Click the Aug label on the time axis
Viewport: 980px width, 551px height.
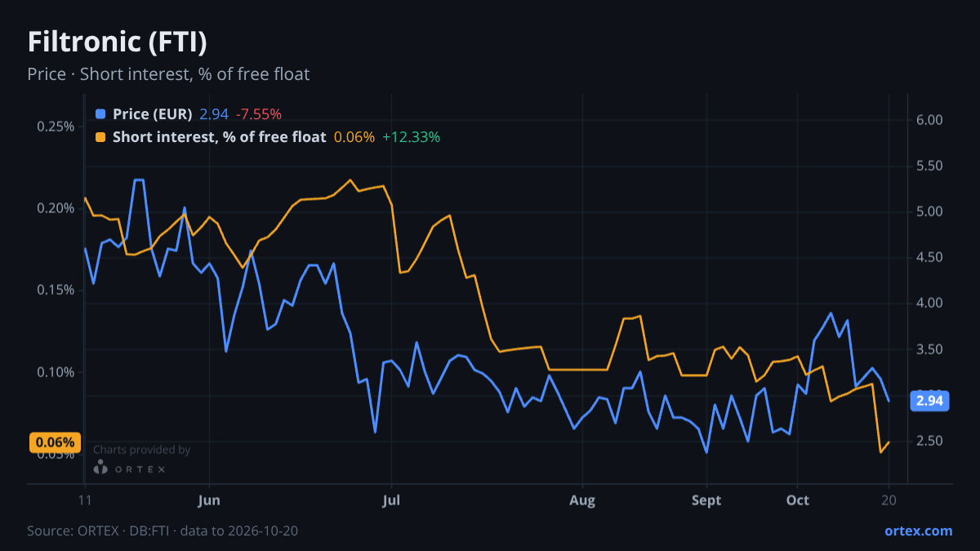(582, 500)
